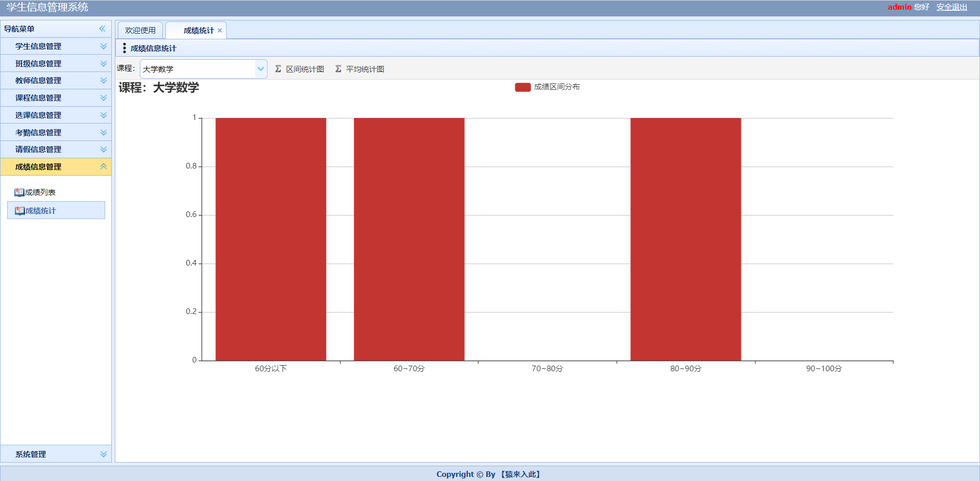
Task: Click the 成绩信息管理 menu title
Action: click(x=38, y=166)
